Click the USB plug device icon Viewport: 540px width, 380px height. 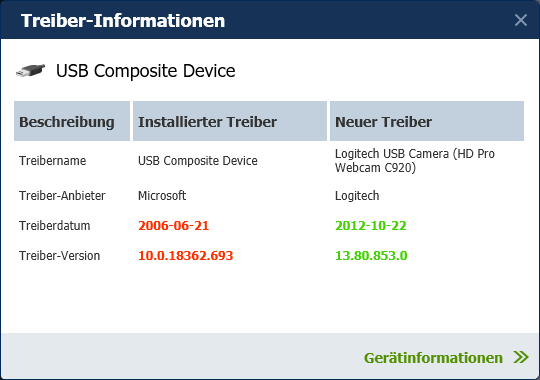click(x=30, y=70)
